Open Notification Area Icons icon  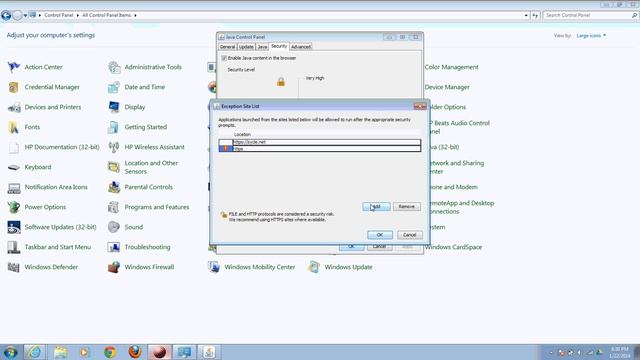click(14, 187)
